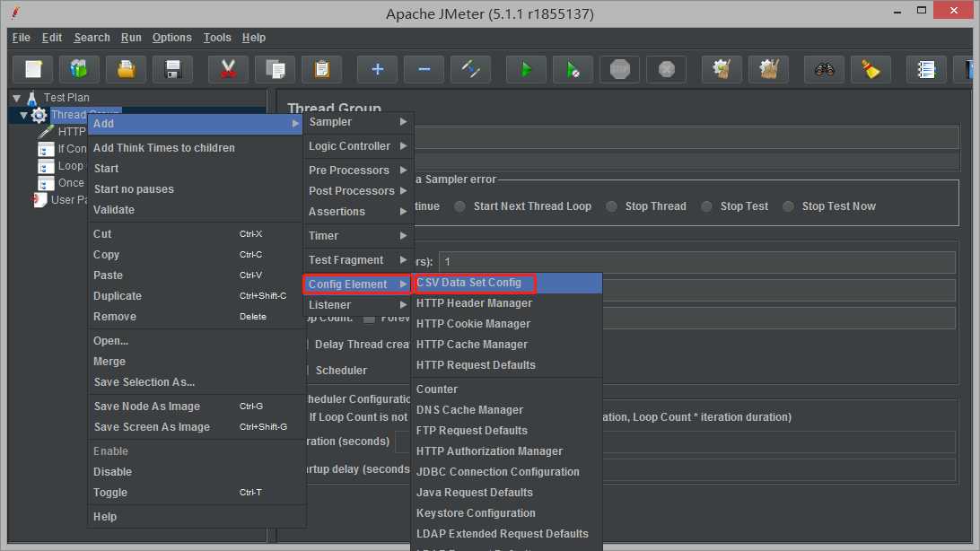
Task: Choose Counter from Config Element submenu
Action: click(506, 389)
